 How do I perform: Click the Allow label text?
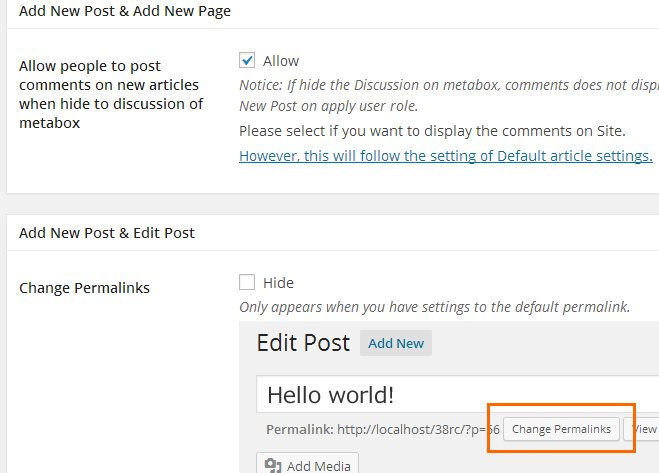pyautogui.click(x=281, y=61)
